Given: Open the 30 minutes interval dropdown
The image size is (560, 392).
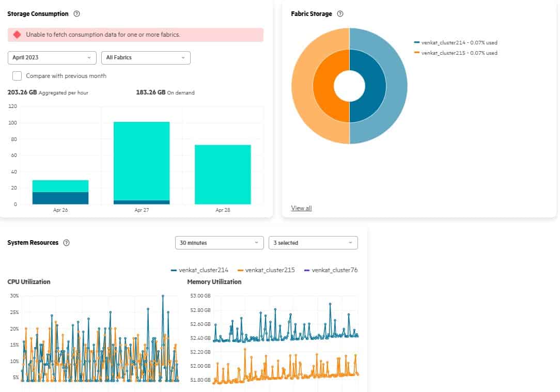Looking at the screenshot, I should pyautogui.click(x=219, y=242).
